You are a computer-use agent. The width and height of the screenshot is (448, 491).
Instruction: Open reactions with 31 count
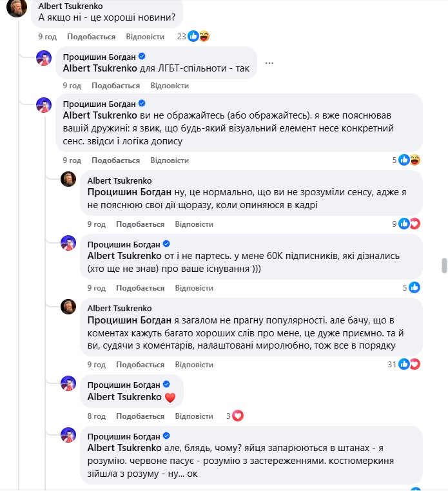[x=409, y=365]
